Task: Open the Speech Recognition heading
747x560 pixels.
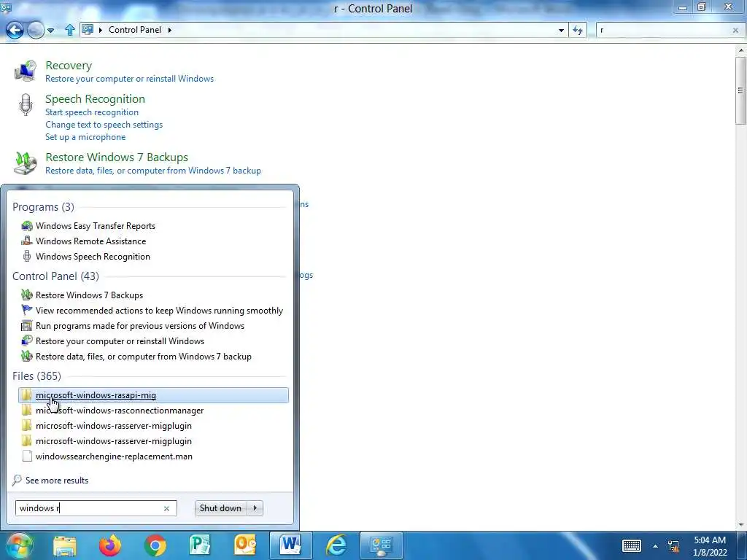Action: (96, 98)
